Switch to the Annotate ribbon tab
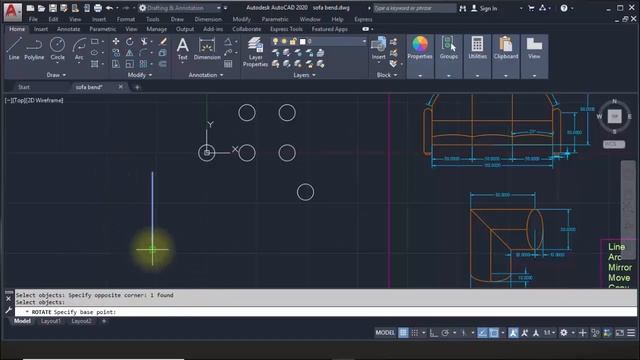Viewport: 640px width, 360px height. [68, 29]
